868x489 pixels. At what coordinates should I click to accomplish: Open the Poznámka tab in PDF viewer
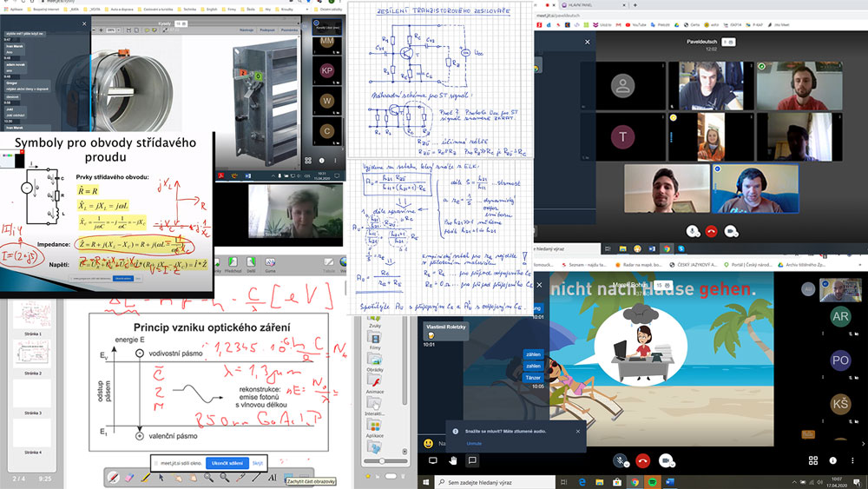tap(289, 30)
